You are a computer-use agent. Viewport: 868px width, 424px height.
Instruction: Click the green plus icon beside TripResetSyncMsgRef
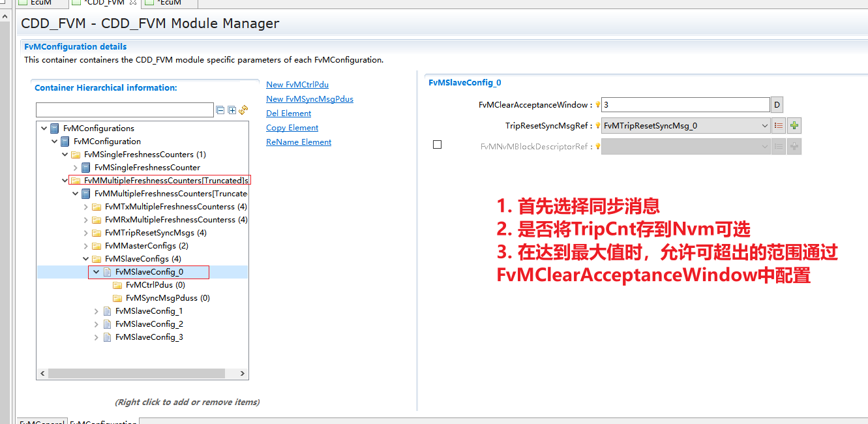point(794,126)
